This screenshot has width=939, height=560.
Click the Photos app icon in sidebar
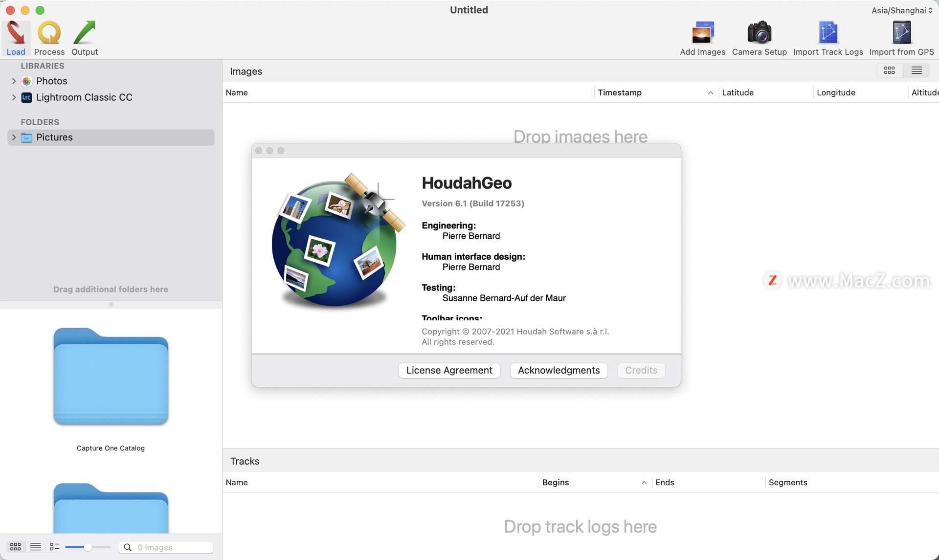(x=27, y=81)
